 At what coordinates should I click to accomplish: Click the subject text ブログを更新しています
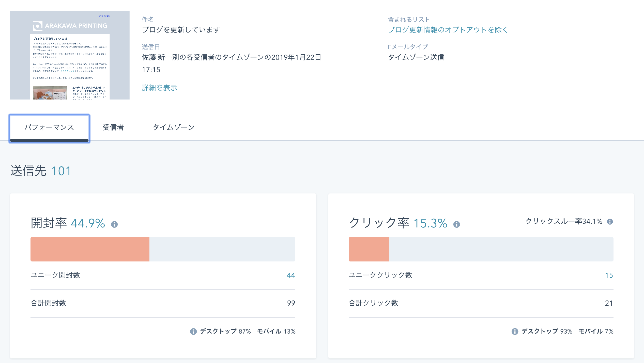[181, 30]
